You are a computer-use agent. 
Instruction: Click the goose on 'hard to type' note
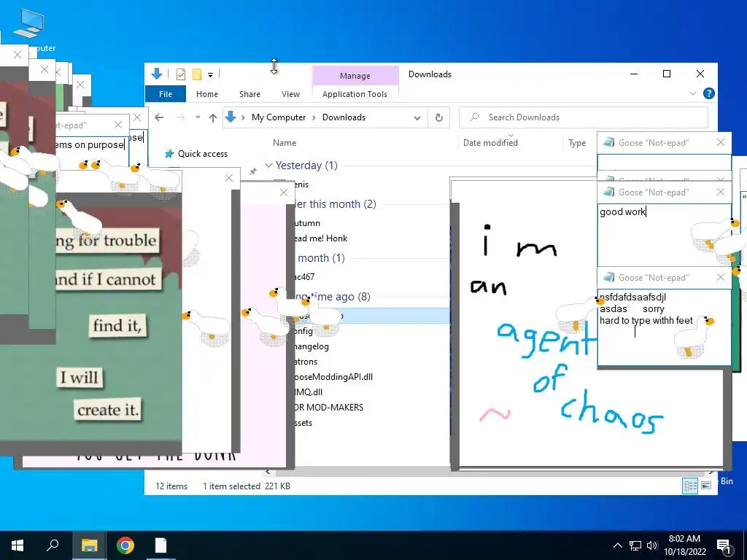694,335
